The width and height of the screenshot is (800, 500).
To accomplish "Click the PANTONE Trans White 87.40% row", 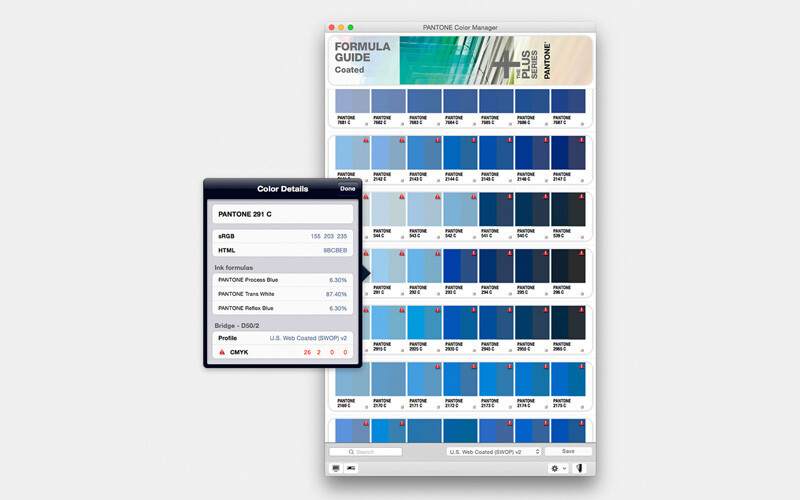I will 283,294.
